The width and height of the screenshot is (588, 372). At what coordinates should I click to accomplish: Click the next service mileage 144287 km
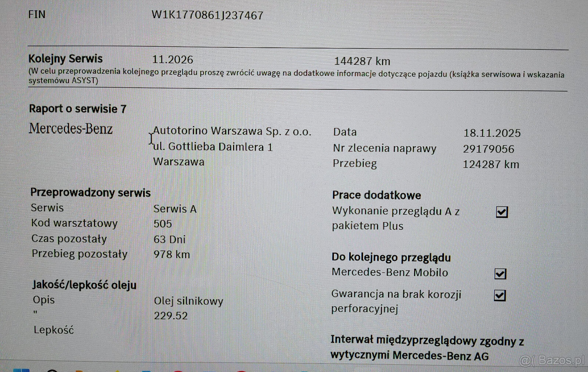point(362,61)
